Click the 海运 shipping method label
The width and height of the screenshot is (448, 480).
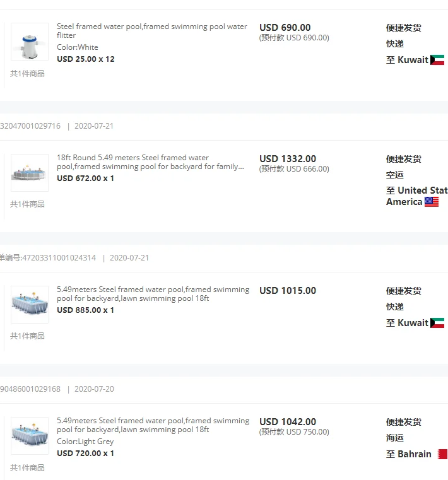[x=395, y=438]
